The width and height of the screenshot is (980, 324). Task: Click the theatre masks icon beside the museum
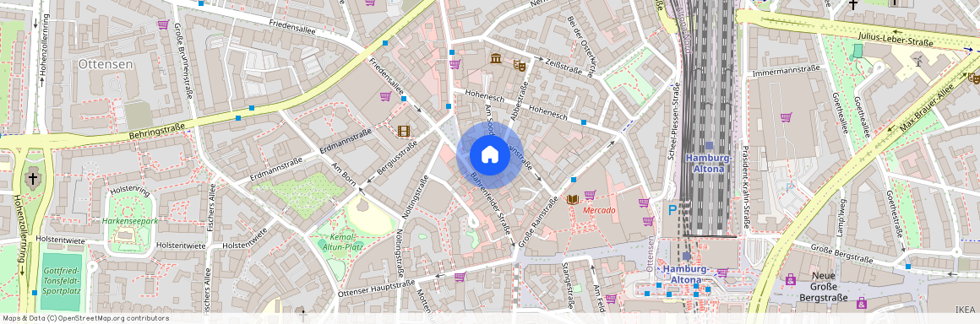[x=519, y=64]
